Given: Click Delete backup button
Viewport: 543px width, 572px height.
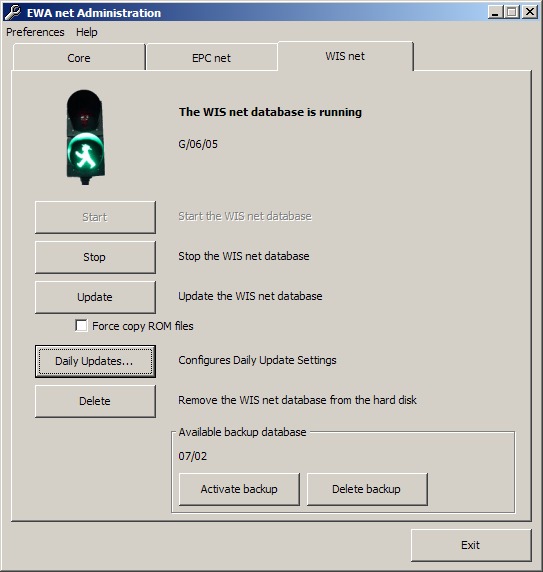Looking at the screenshot, I should (x=367, y=489).
